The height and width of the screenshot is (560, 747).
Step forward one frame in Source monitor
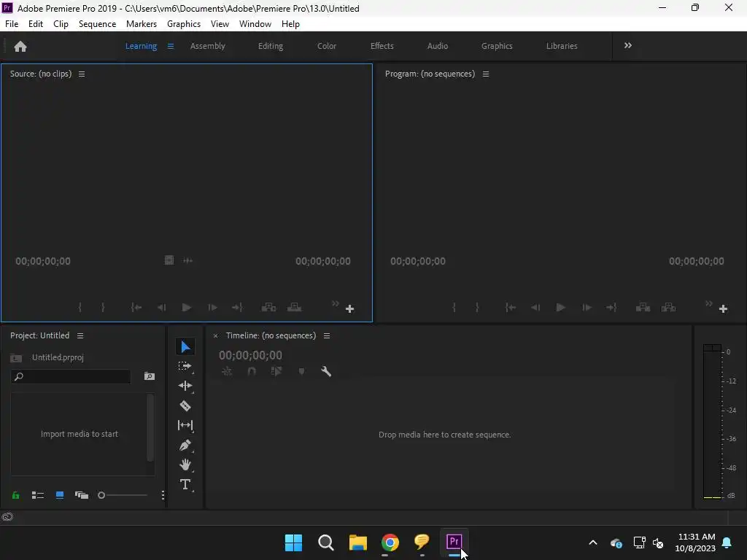(x=212, y=308)
